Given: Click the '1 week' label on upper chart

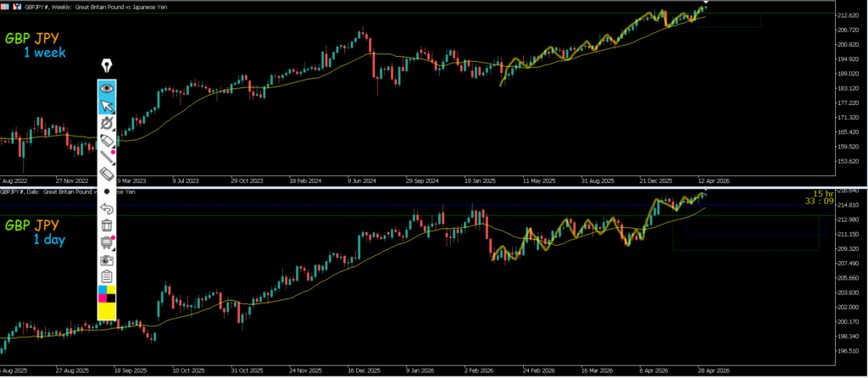Looking at the screenshot, I should pos(44,53).
